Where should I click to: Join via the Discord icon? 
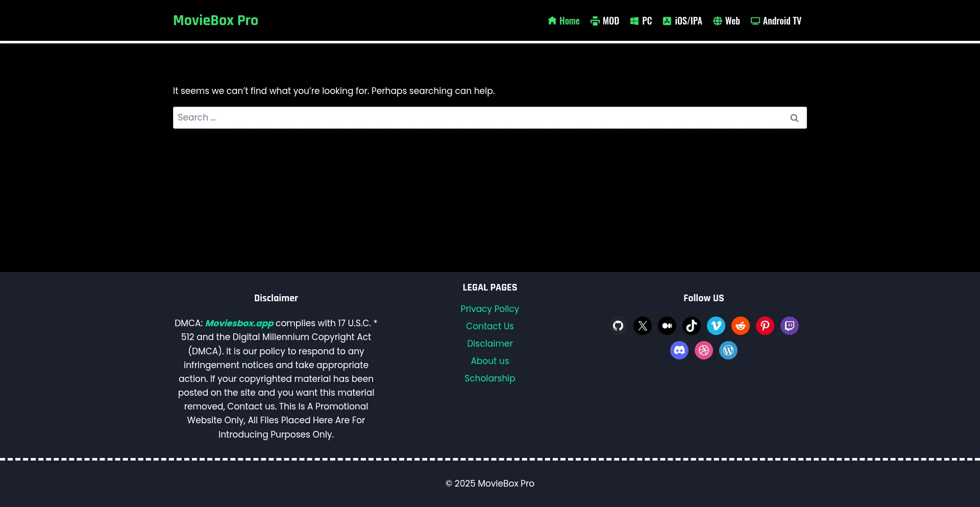click(679, 350)
